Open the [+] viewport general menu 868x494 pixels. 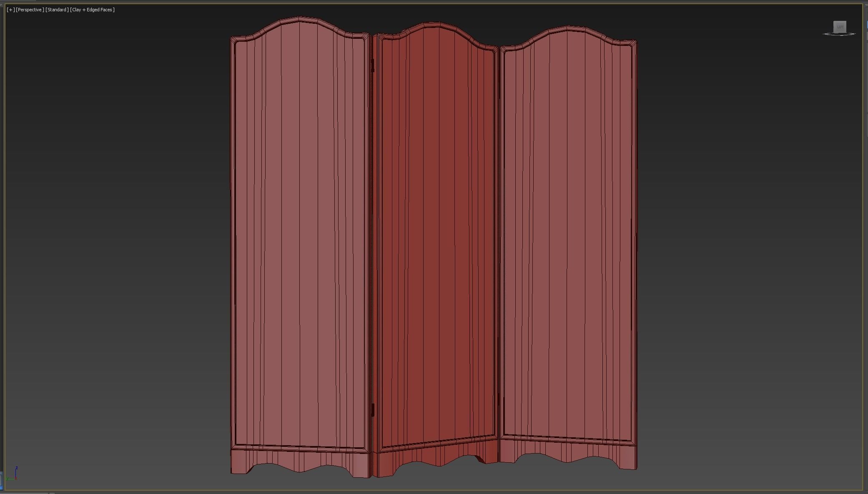10,10
